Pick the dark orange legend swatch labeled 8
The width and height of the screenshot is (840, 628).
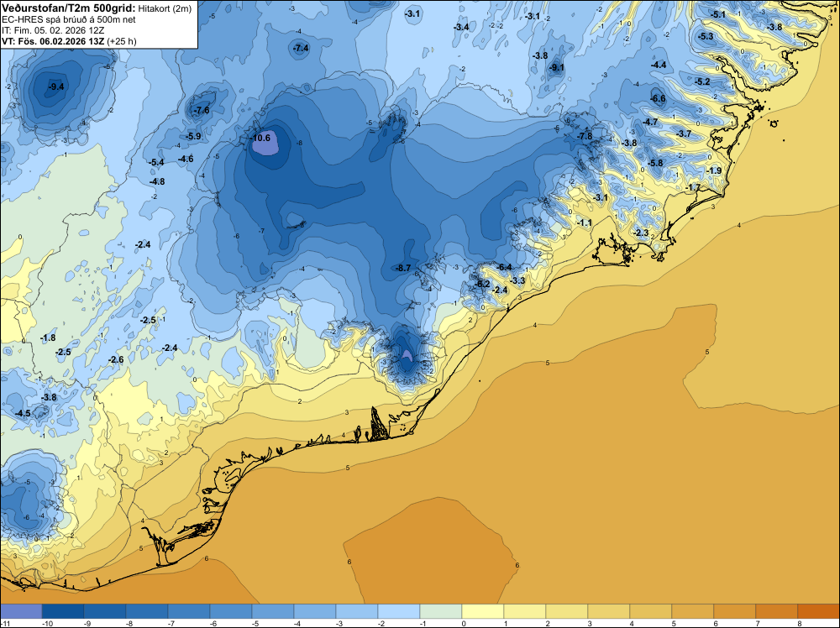coord(818,611)
